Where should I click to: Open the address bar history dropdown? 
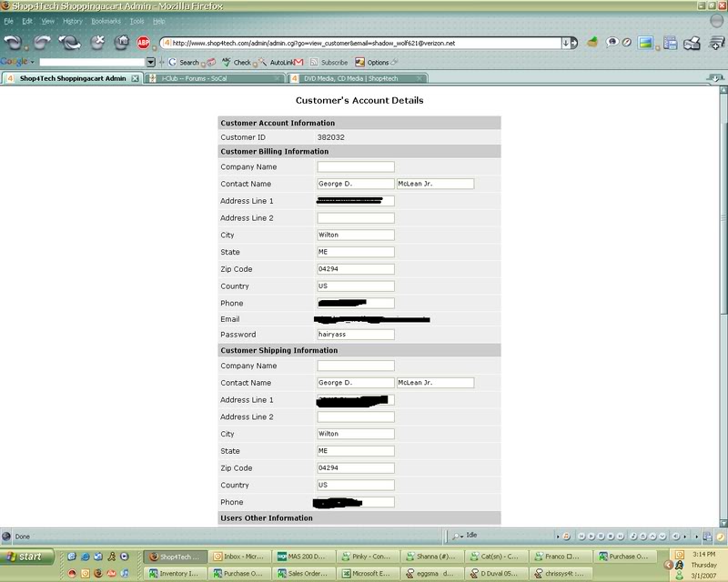pos(565,43)
